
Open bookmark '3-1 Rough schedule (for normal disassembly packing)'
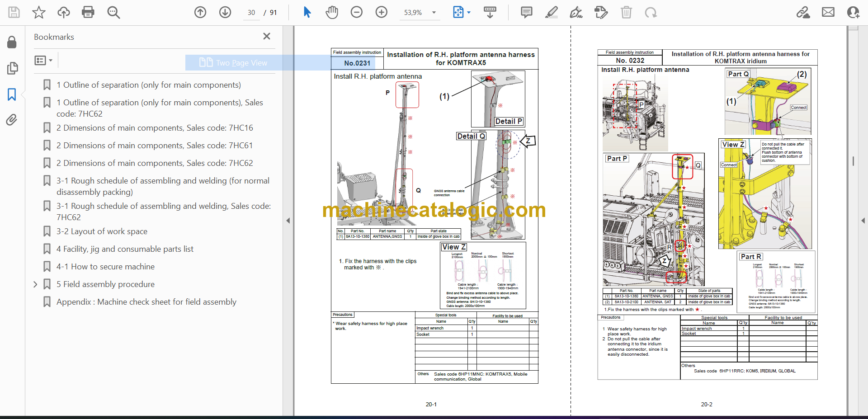[163, 186]
